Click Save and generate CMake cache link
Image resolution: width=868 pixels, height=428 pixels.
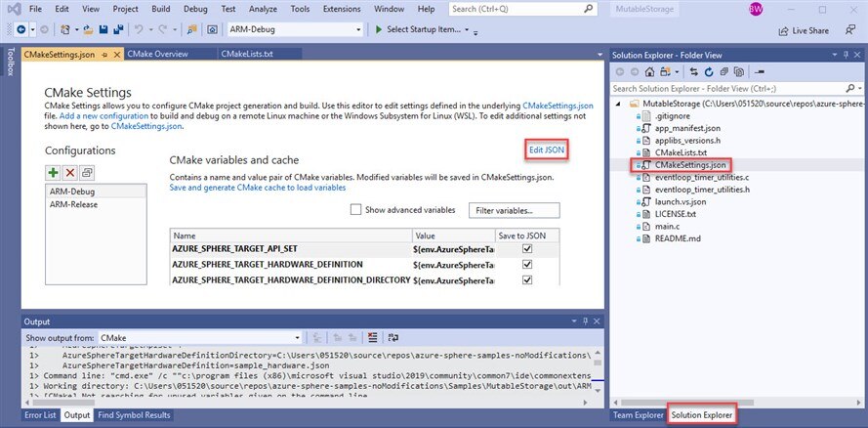pyautogui.click(x=257, y=187)
